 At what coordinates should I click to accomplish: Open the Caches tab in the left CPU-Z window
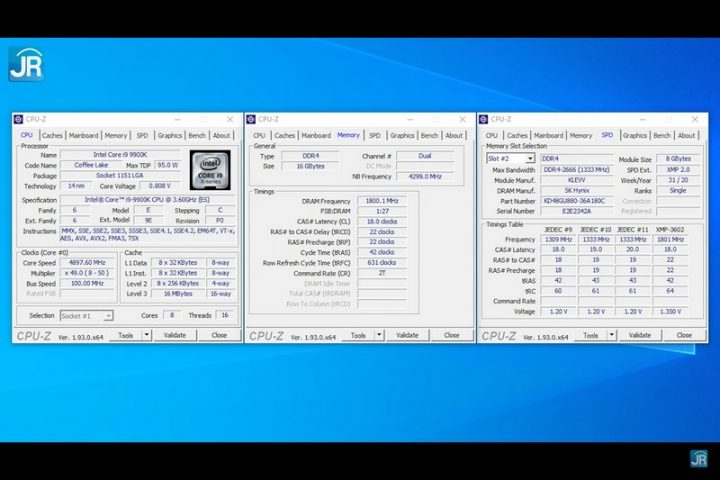coord(52,136)
